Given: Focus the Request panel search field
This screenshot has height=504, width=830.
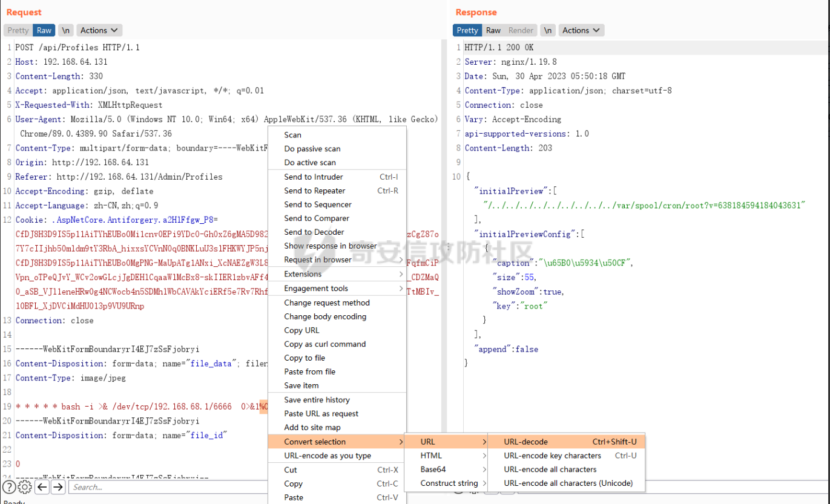Looking at the screenshot, I should (x=168, y=487).
